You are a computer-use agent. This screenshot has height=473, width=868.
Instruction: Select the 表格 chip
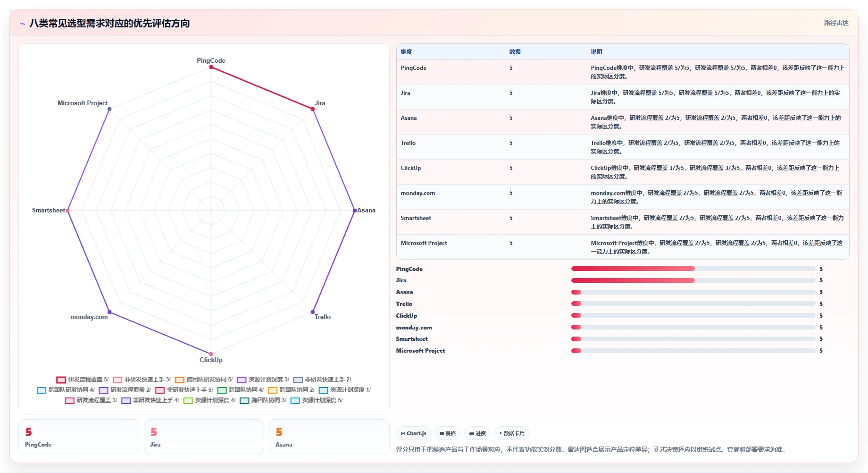tap(448, 433)
